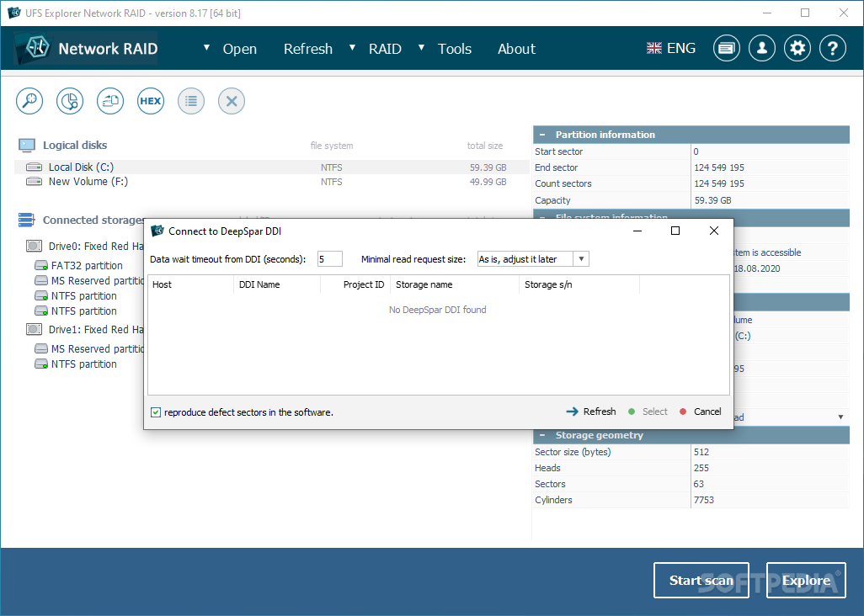Maximize the DeepSpar DDI dialog

point(675,231)
